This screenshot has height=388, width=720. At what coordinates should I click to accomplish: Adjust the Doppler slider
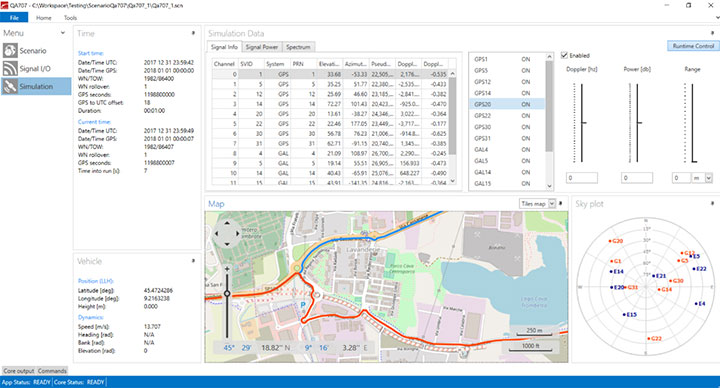pyautogui.click(x=582, y=123)
